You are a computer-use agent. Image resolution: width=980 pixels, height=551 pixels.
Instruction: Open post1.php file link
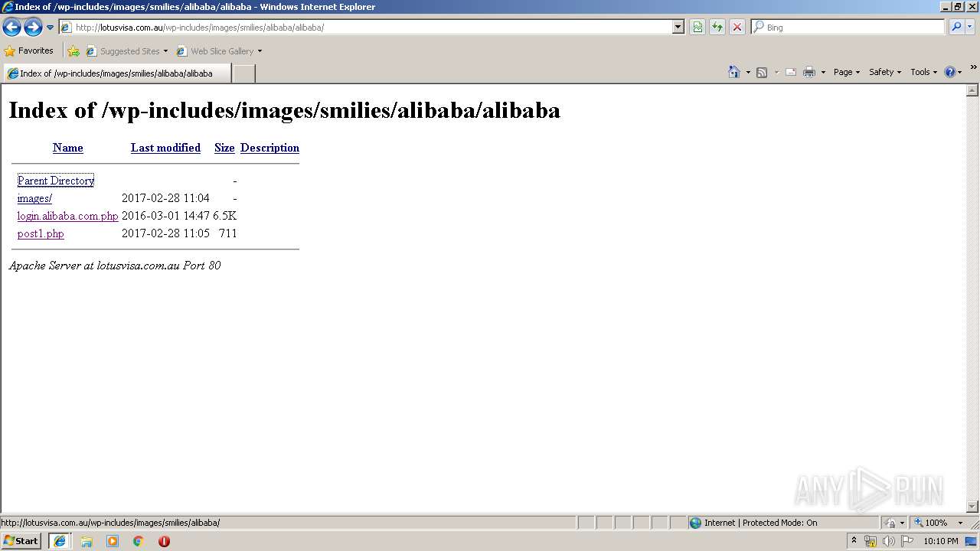coord(41,233)
